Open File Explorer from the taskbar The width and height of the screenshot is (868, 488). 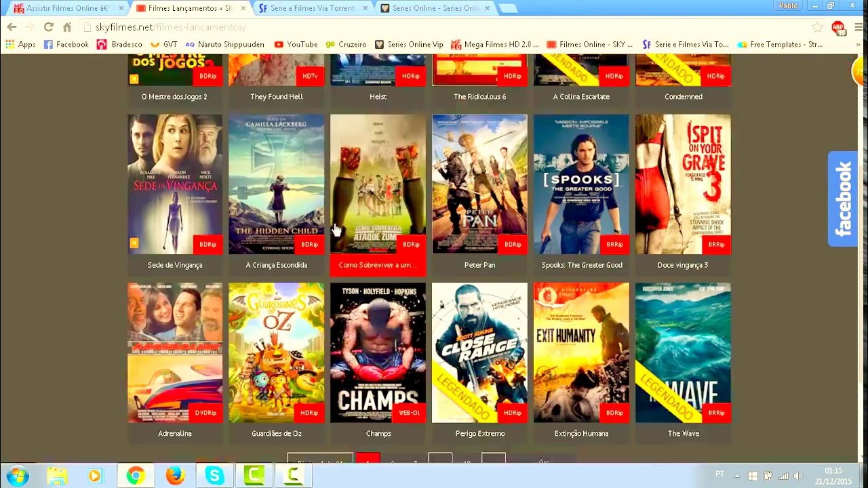[57, 476]
